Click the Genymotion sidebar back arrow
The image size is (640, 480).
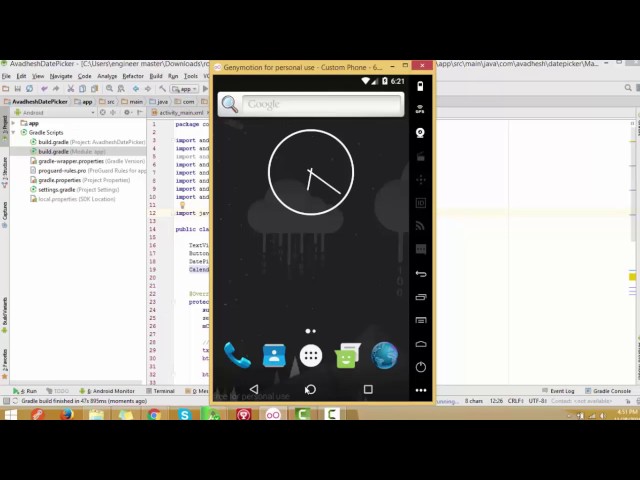[421, 273]
